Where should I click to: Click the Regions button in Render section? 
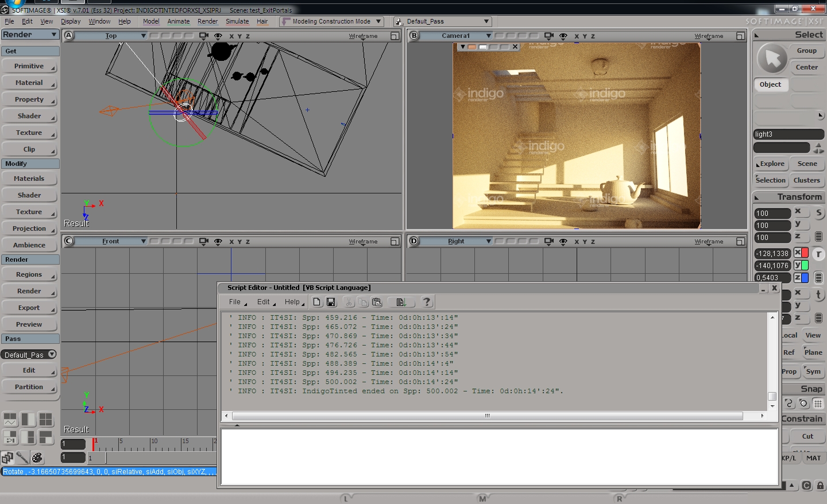(29, 274)
